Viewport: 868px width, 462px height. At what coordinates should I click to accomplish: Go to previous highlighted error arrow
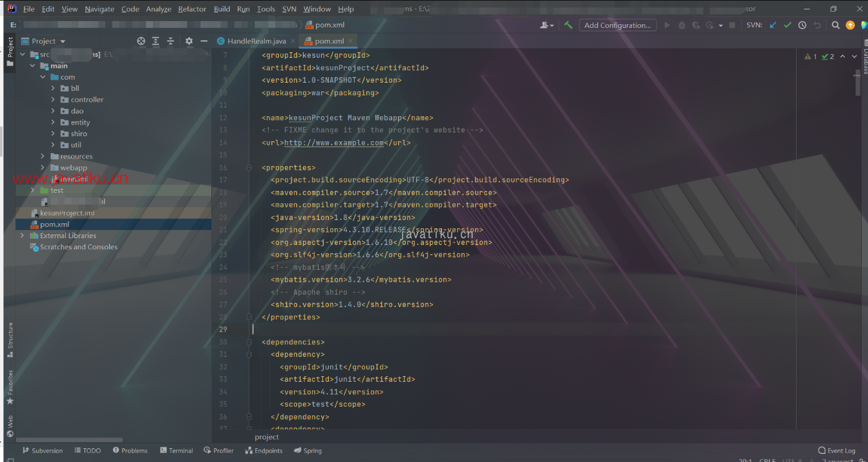click(x=843, y=56)
